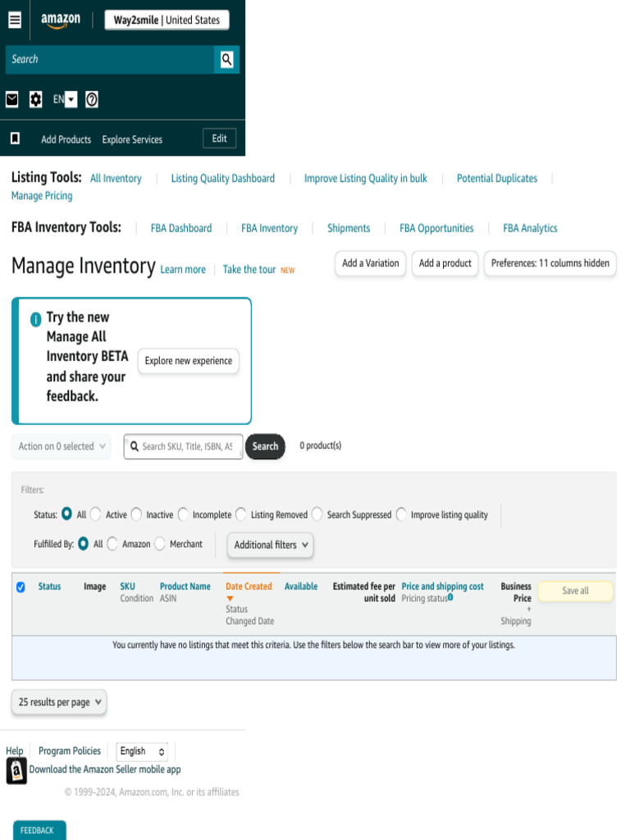The height and width of the screenshot is (840, 630).
Task: Open Manage Pricing
Action: point(42,196)
